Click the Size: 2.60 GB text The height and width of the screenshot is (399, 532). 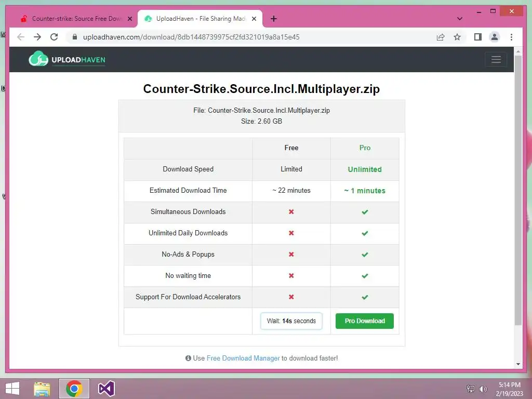pyautogui.click(x=262, y=121)
